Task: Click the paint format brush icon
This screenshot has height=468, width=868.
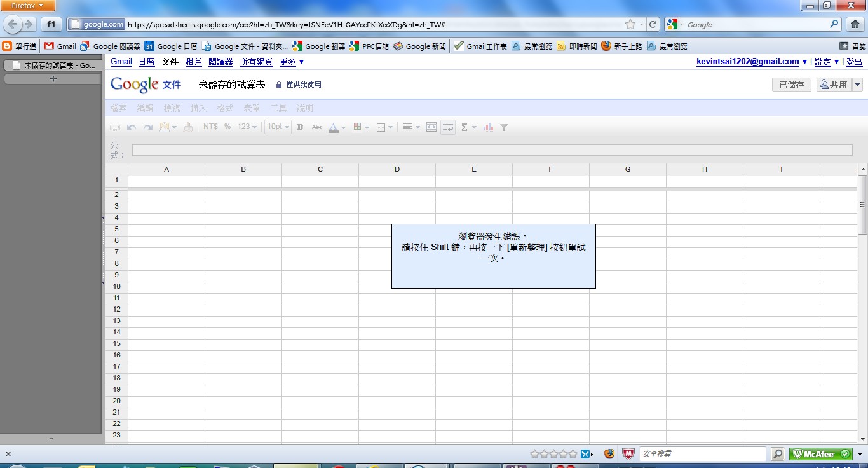Action: click(187, 127)
